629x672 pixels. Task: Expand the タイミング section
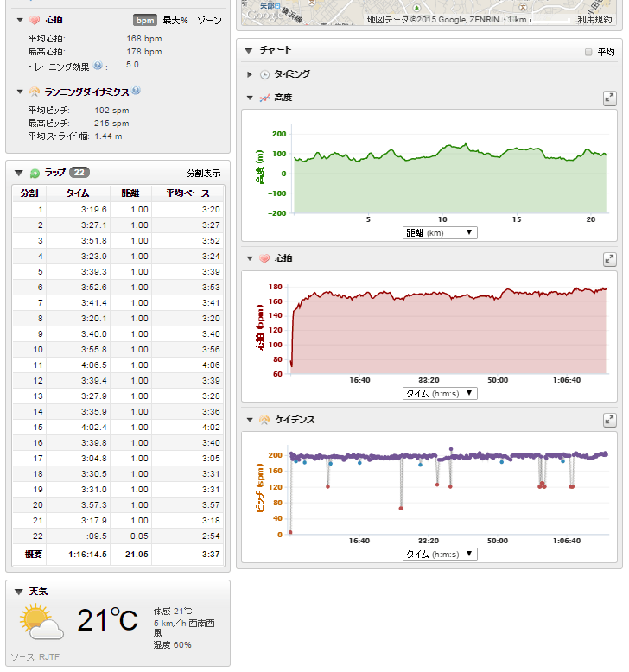click(250, 75)
